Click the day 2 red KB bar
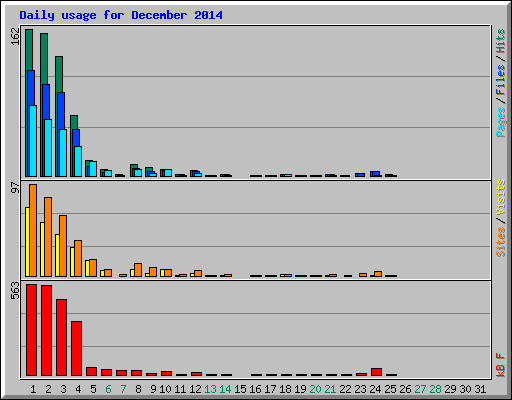The image size is (512, 400). (x=46, y=330)
